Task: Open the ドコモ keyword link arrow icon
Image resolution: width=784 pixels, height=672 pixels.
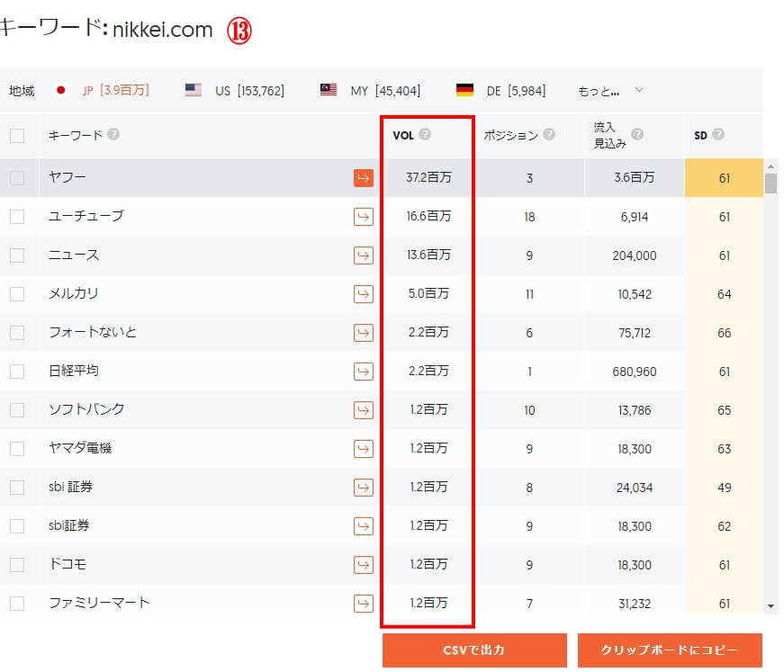Action: (x=364, y=565)
